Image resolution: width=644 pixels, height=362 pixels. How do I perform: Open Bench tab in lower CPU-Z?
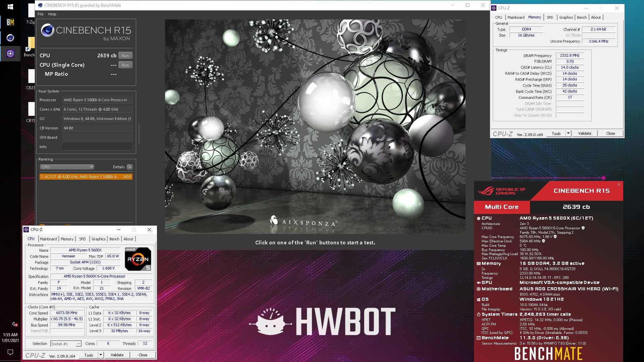(x=114, y=239)
